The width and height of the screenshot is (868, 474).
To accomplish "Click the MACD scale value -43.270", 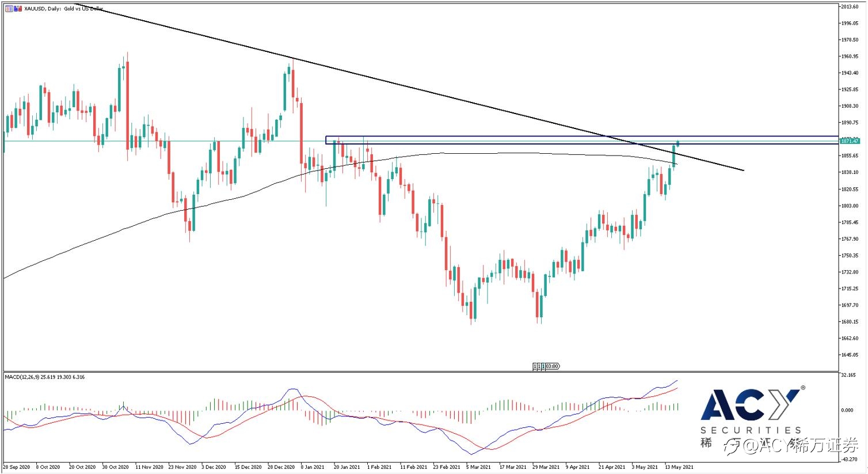I will coord(848,458).
